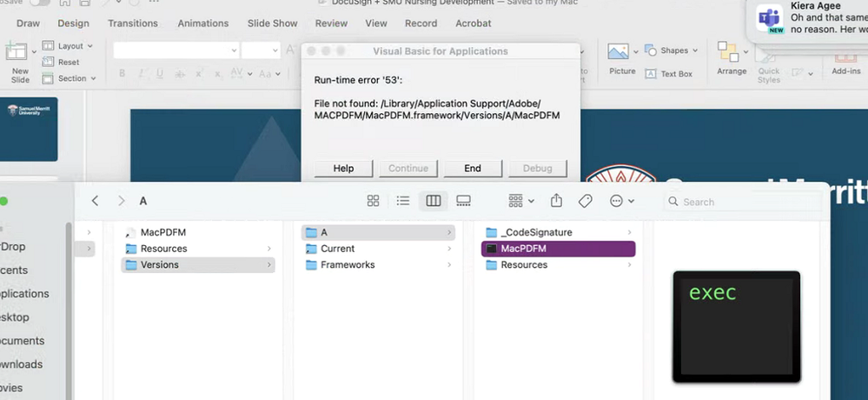Switch Finder to gallery view
Viewport: 868px width, 400px height.
click(463, 201)
